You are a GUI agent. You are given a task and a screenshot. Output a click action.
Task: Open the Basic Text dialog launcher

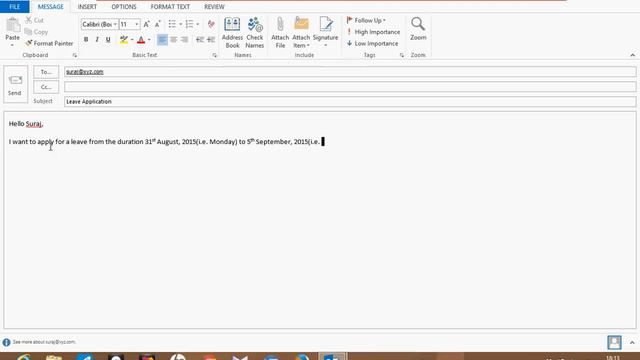[x=215, y=55]
